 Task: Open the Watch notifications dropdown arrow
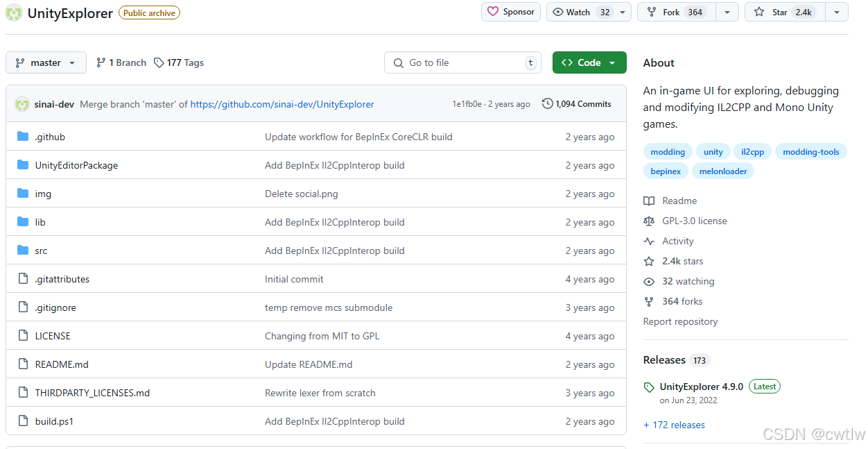[x=623, y=12]
